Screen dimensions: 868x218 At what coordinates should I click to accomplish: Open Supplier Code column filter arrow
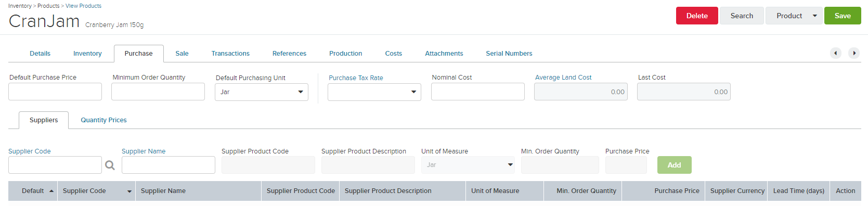pos(129,191)
